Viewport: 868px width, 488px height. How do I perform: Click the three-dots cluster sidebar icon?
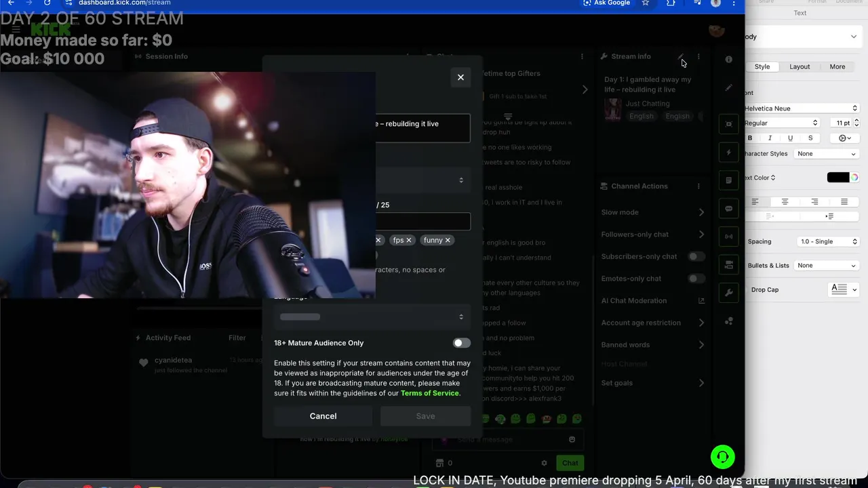click(x=729, y=321)
